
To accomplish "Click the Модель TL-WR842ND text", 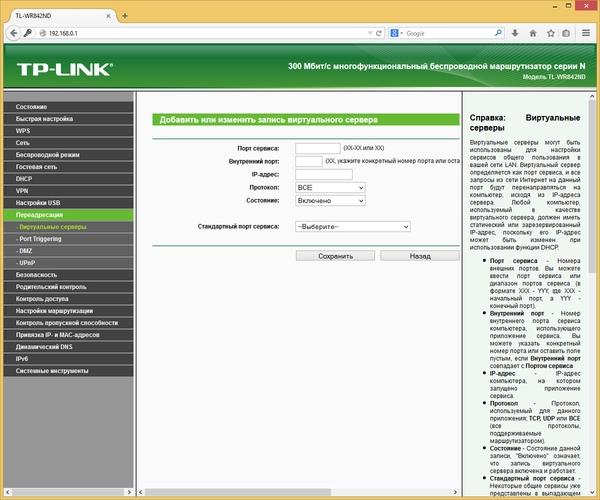I will (554, 77).
